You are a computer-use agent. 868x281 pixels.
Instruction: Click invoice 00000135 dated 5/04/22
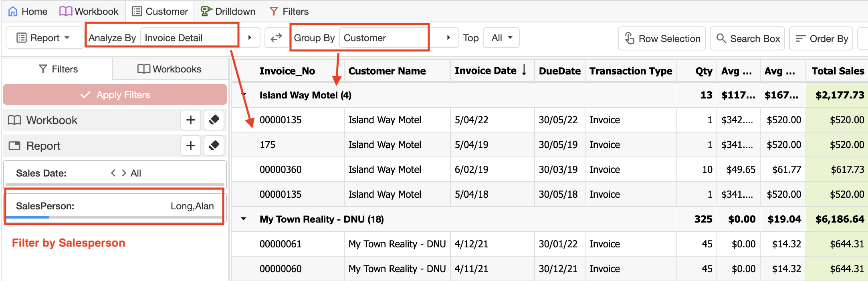tap(281, 120)
